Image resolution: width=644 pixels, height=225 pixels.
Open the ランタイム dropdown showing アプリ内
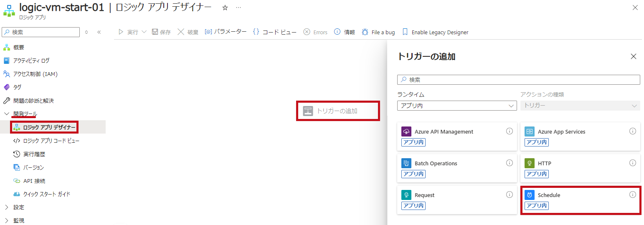pyautogui.click(x=457, y=106)
